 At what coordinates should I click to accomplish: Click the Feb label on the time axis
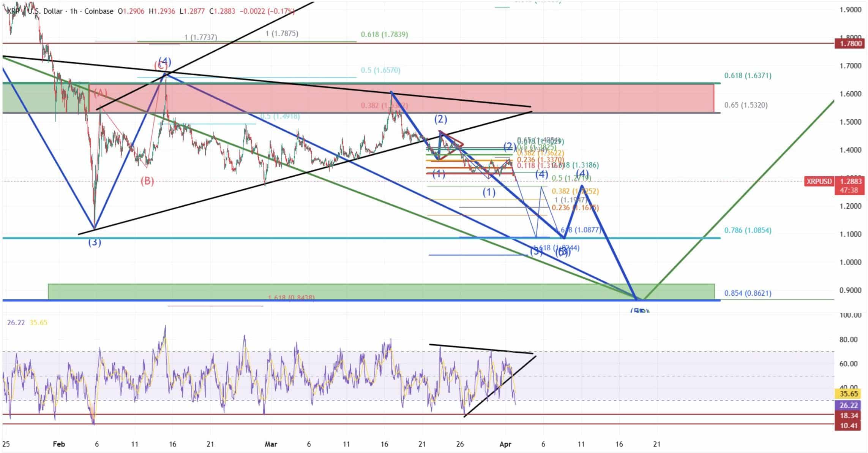(x=59, y=444)
